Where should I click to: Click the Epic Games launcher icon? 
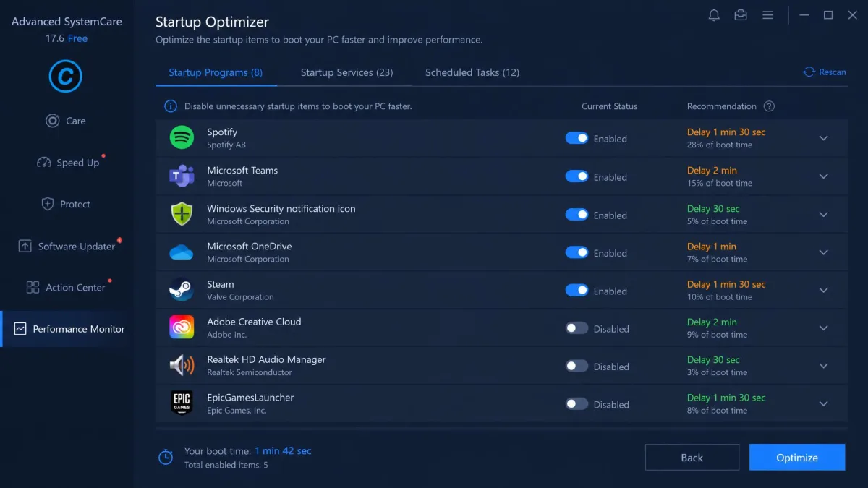(x=182, y=403)
